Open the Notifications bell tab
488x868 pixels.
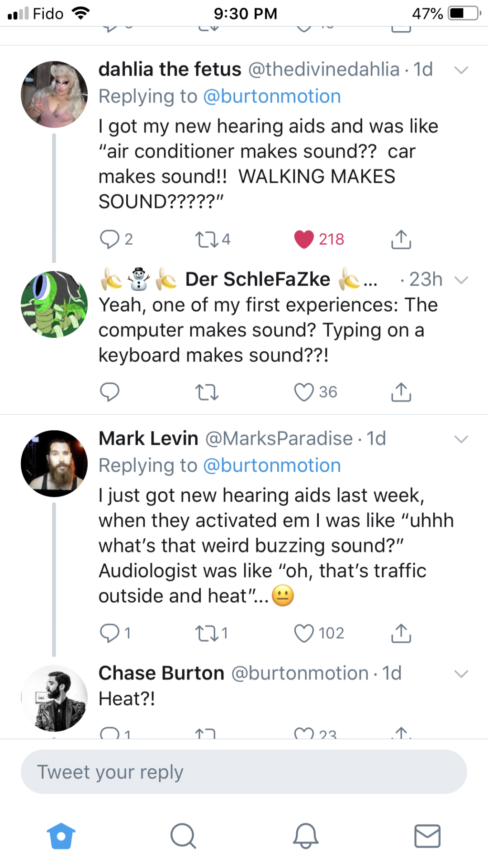click(x=305, y=836)
